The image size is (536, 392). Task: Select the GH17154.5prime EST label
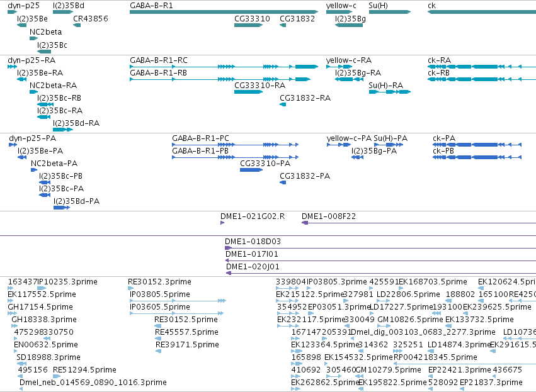coord(40,307)
